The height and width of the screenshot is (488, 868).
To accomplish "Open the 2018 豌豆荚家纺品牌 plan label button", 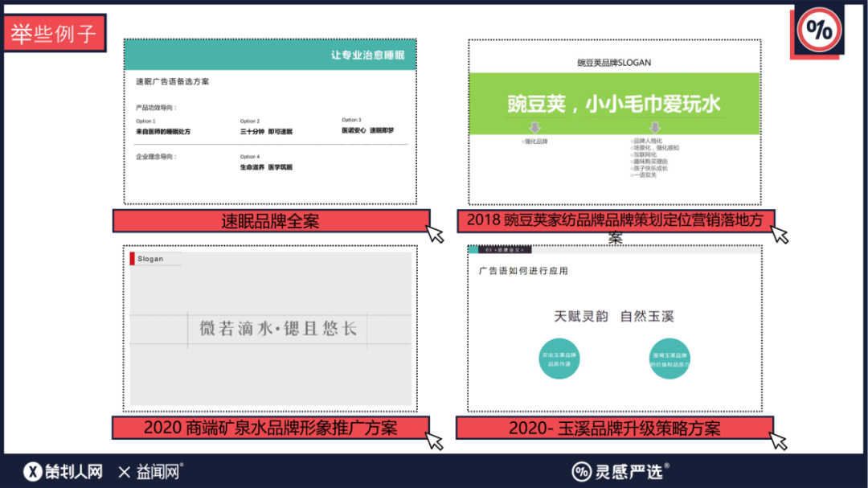I will [616, 221].
